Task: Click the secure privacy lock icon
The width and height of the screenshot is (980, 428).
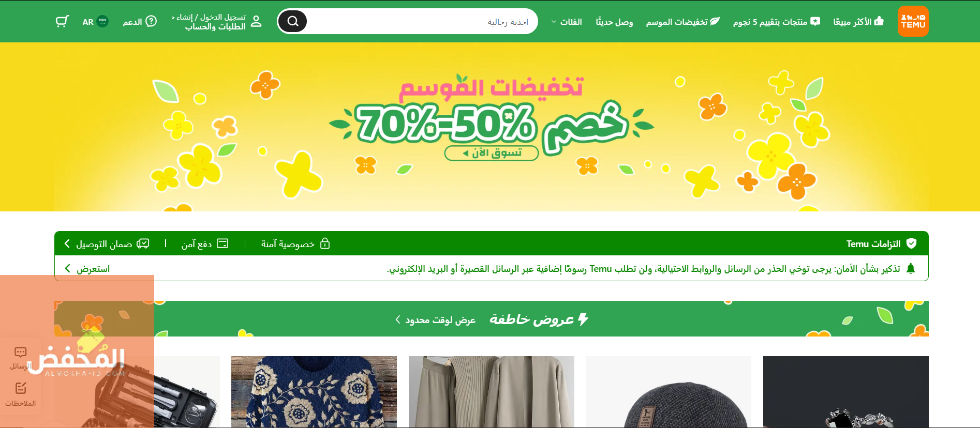Action: point(325,243)
